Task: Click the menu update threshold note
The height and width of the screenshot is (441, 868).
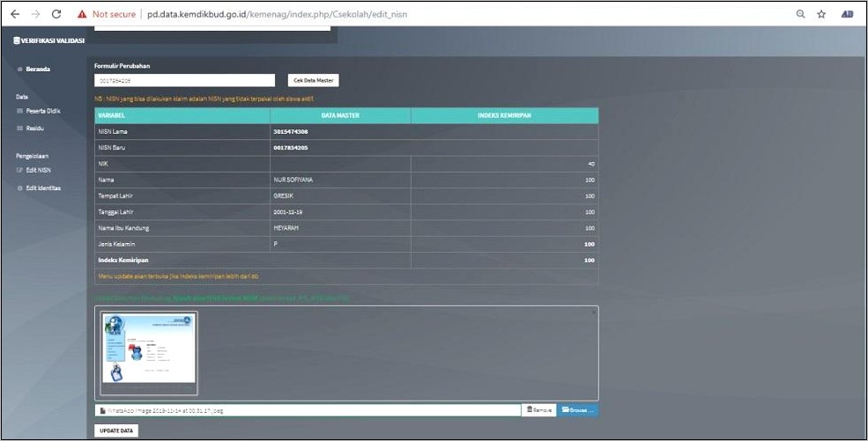Action: point(178,276)
